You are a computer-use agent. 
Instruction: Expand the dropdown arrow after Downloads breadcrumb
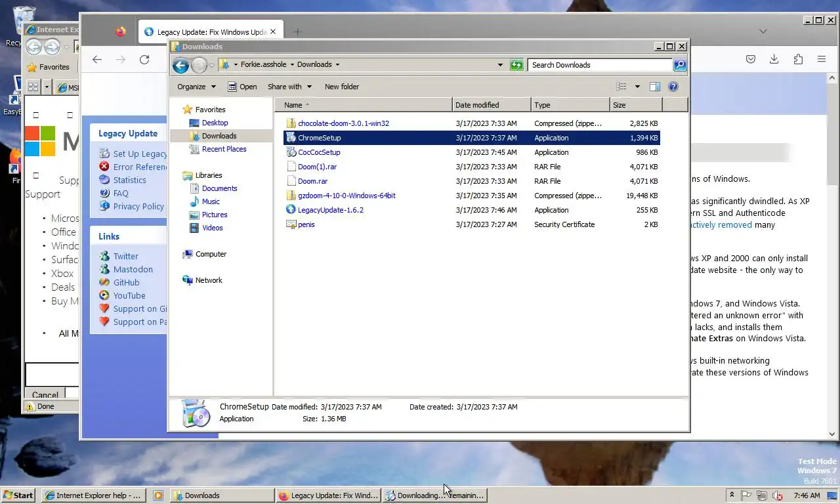coord(337,65)
